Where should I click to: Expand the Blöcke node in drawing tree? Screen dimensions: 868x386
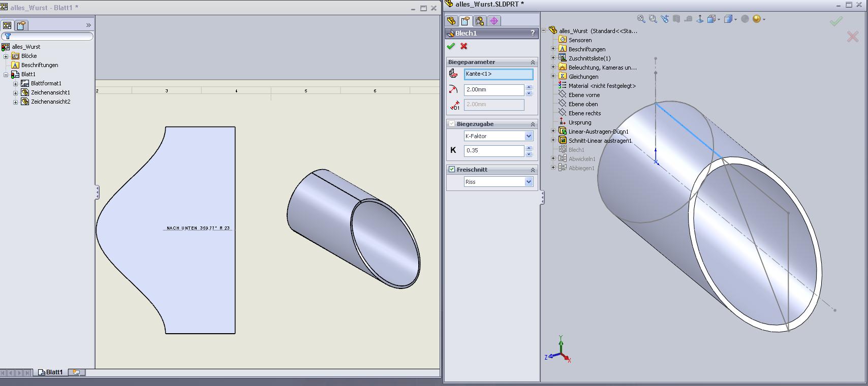click(6, 56)
